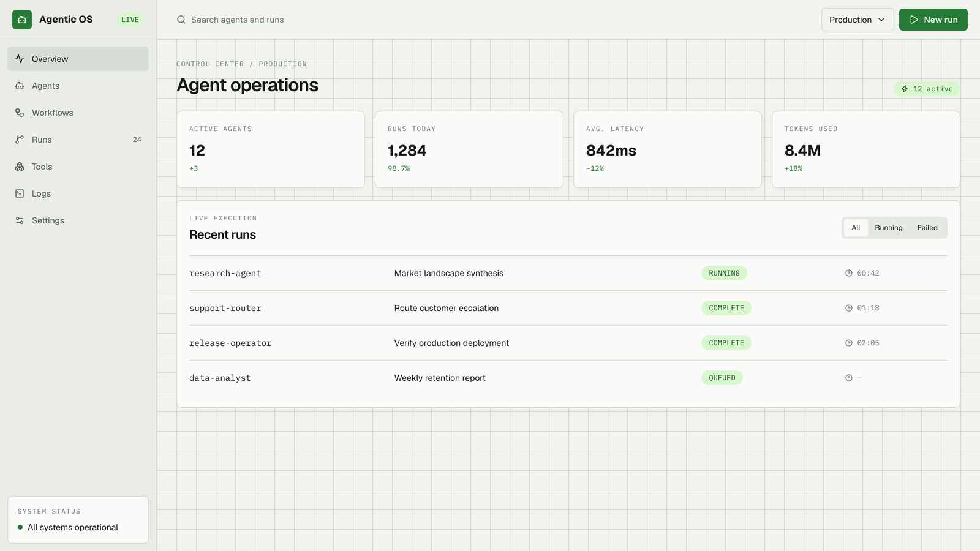Select Runs in the sidebar
This screenshot has height=551, width=980.
[x=78, y=140]
